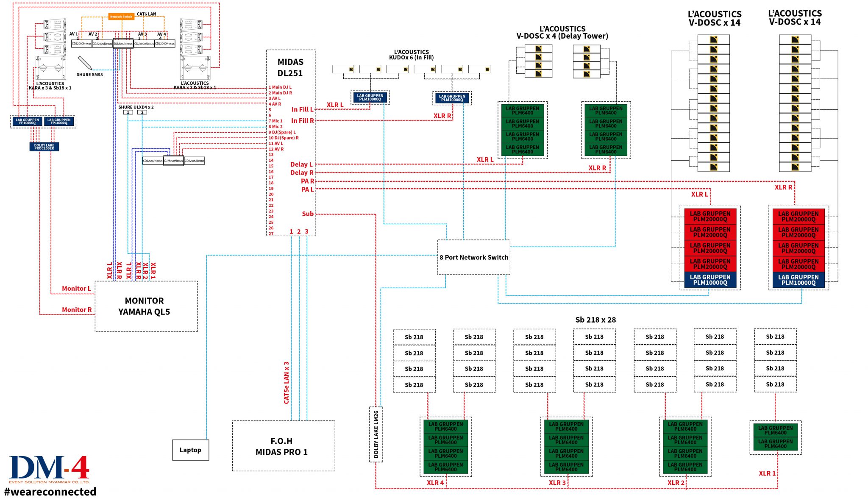The image size is (868, 501).
Task: Click the left LAB GRUPPEN FP10000Q amplifier
Action: click(27, 122)
